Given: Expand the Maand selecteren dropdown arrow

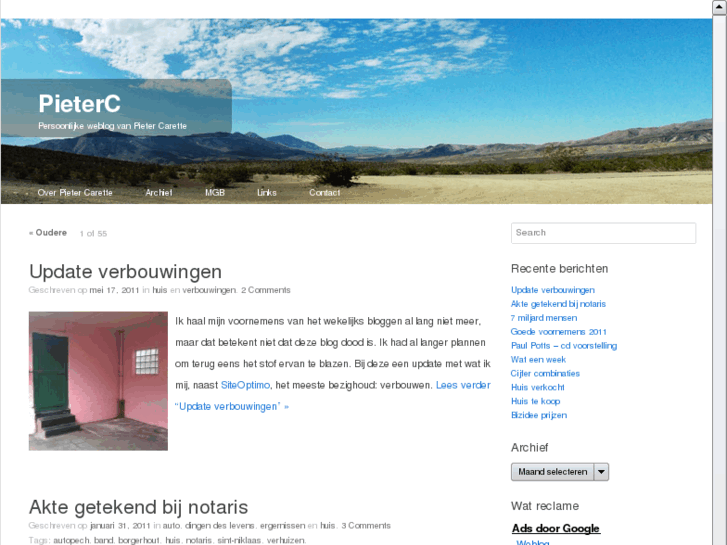Looking at the screenshot, I should point(601,472).
